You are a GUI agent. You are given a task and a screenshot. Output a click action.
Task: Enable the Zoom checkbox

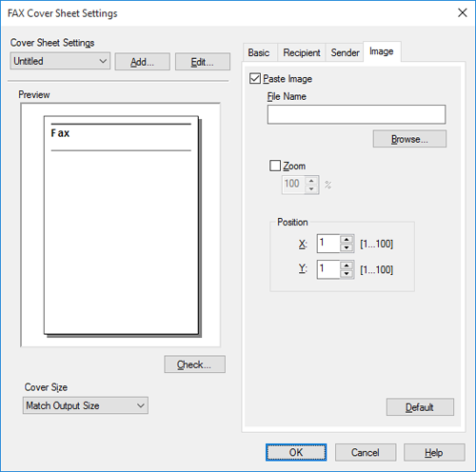[x=275, y=166]
